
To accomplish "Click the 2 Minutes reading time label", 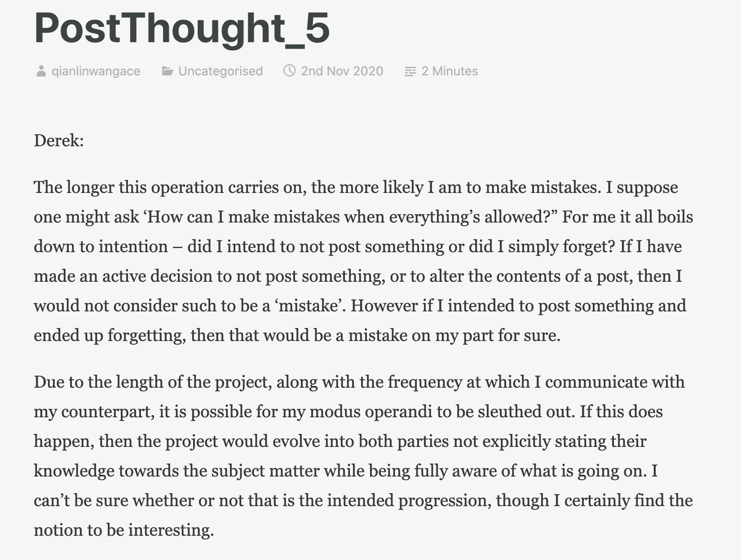I will (x=450, y=71).
